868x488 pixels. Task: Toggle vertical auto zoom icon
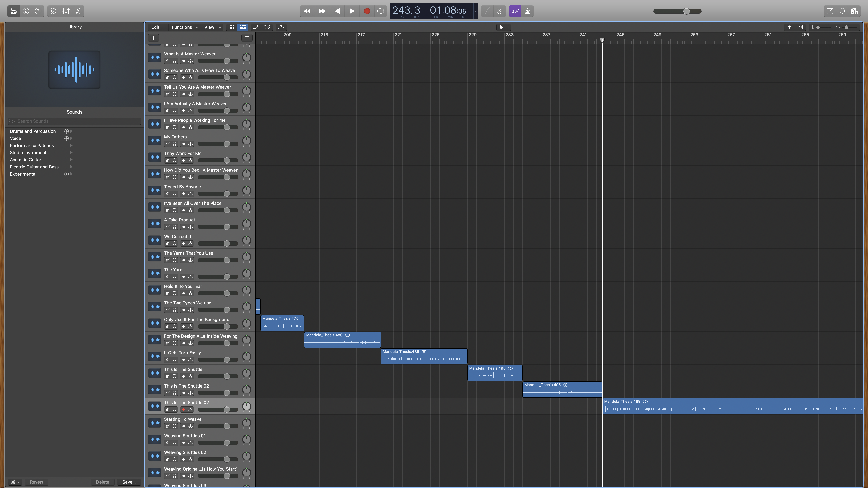(x=789, y=27)
